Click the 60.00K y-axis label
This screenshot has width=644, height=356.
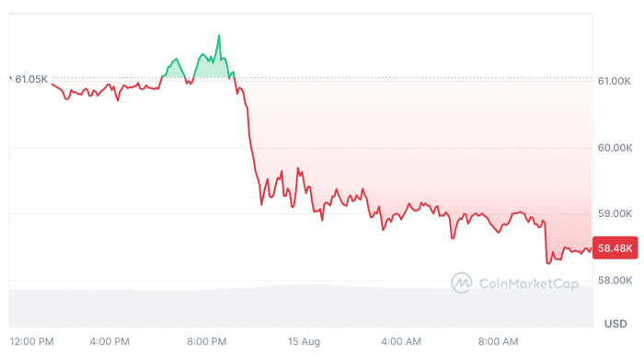[615, 147]
